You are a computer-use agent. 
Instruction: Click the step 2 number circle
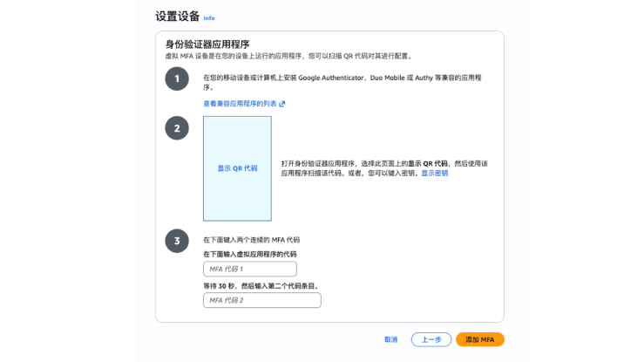pyautogui.click(x=177, y=128)
